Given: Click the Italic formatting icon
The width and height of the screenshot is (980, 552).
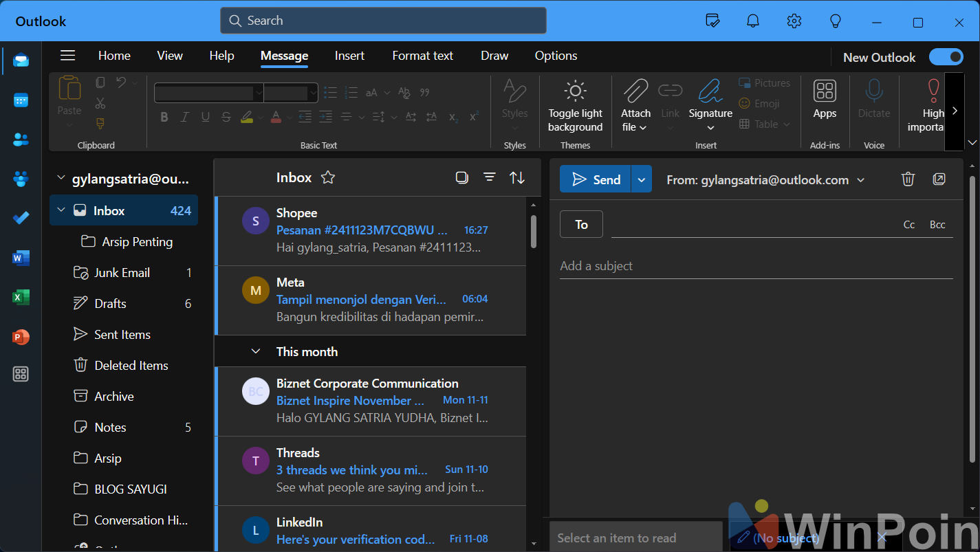Looking at the screenshot, I should (184, 117).
